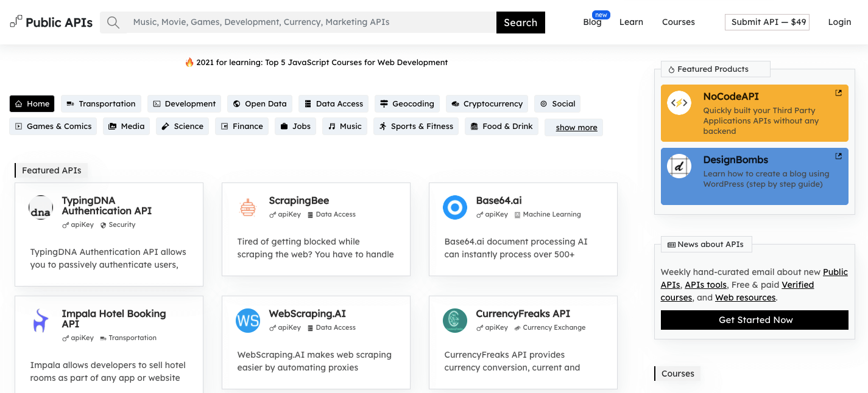868x393 pixels.
Task: Open the Blog menu item
Action: 592,23
